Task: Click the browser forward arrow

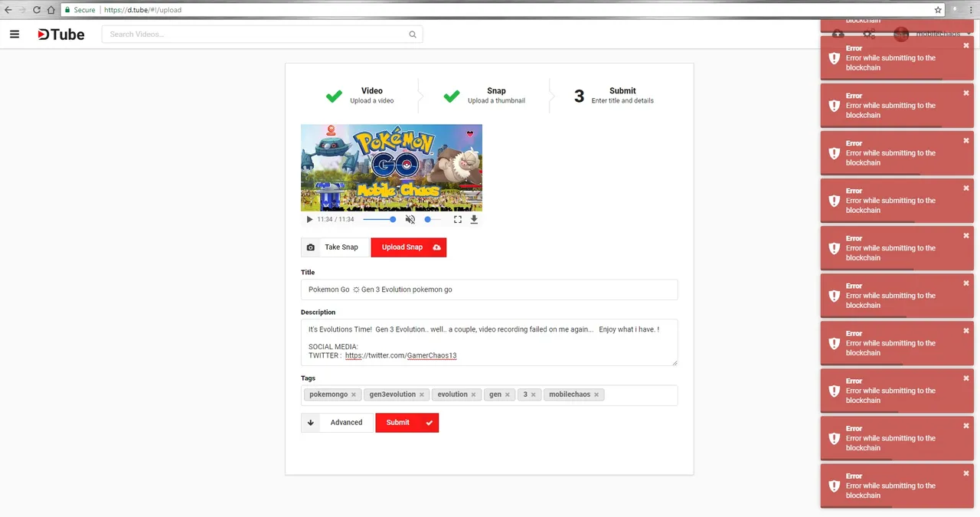Action: 22,10
